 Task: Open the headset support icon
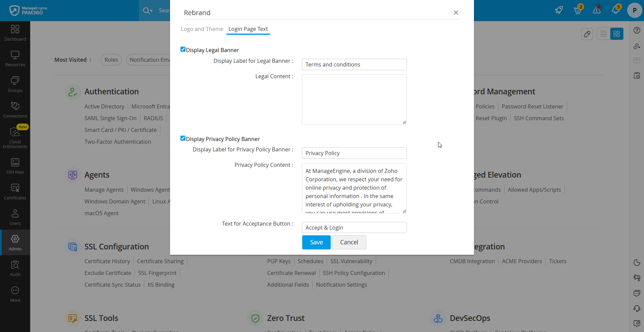637,309
